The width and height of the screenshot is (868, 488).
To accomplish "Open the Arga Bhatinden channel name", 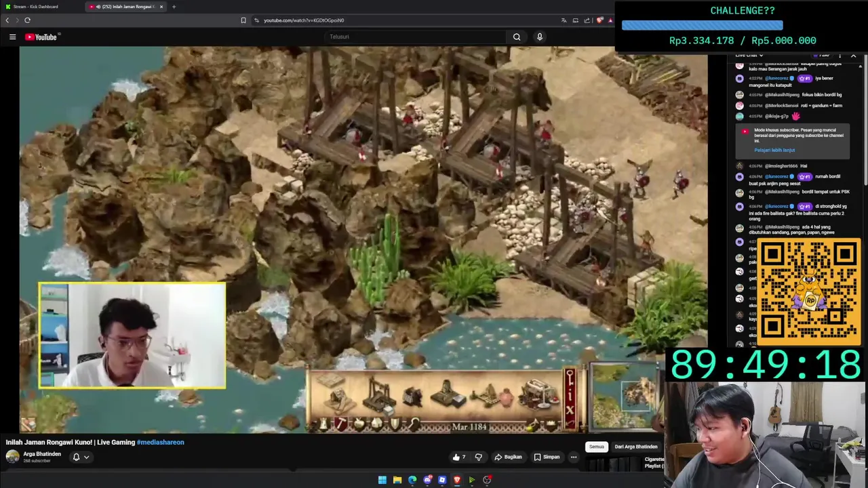I will [42, 454].
